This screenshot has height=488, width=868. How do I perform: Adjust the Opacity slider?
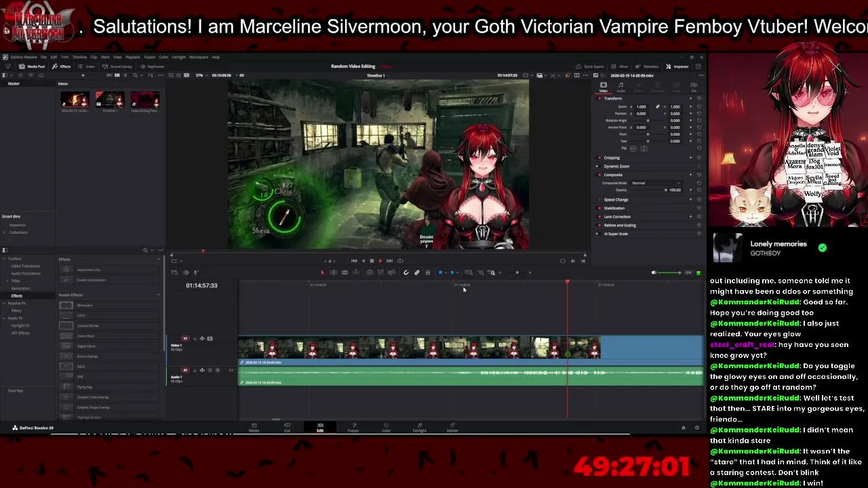(x=648, y=190)
